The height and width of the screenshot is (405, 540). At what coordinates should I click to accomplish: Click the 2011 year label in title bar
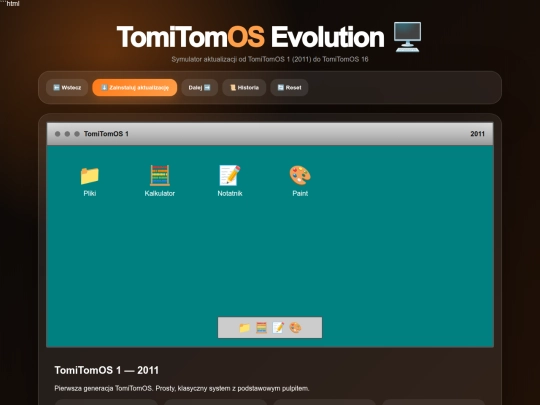click(x=477, y=134)
